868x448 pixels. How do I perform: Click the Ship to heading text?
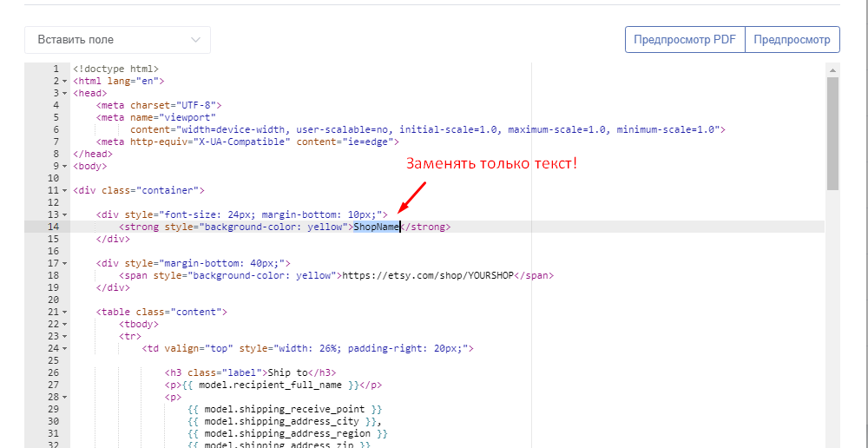point(288,372)
